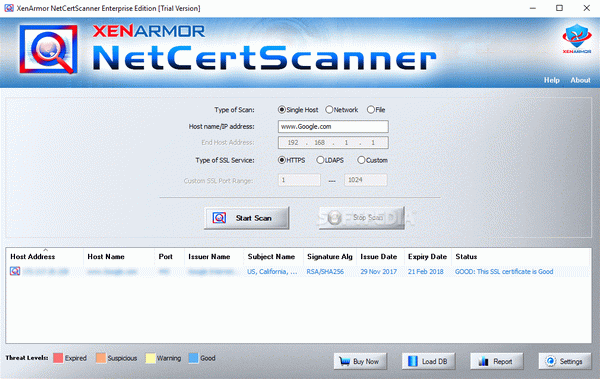Start Scan button click
600x379 pixels.
pyautogui.click(x=246, y=218)
